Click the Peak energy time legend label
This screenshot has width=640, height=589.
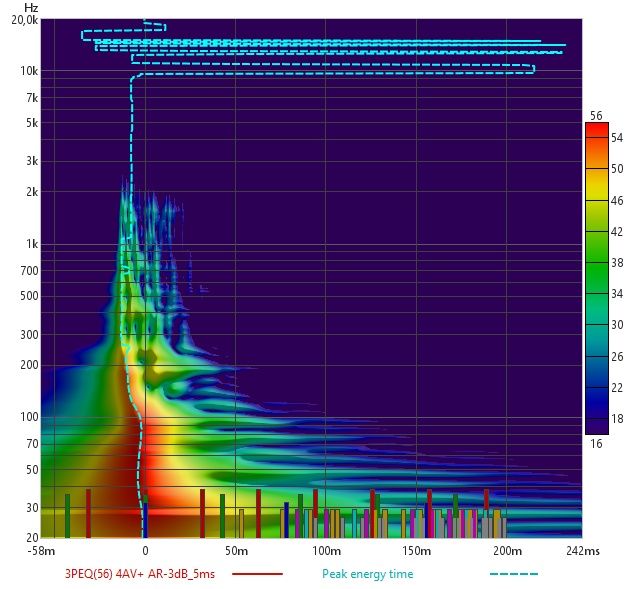pos(367,574)
